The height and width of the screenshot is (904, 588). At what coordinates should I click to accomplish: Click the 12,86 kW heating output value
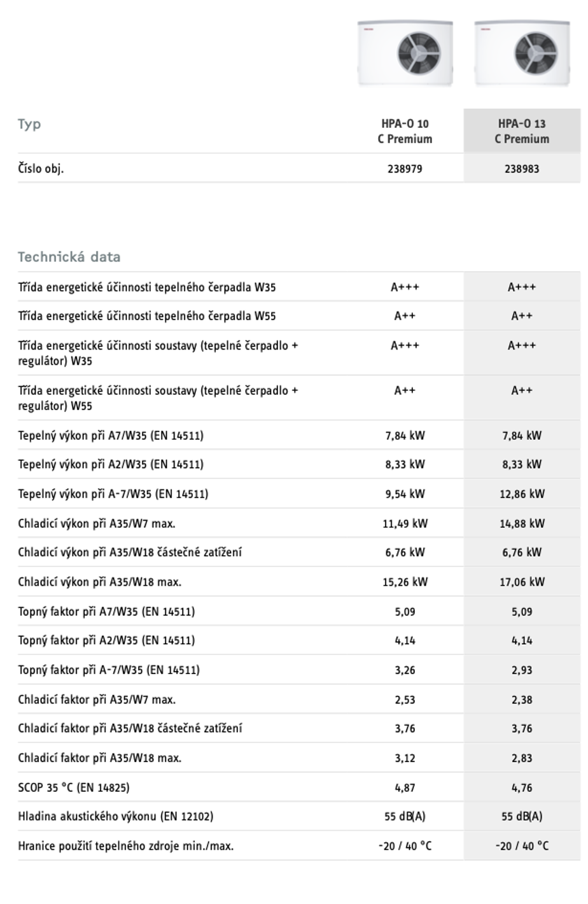[522, 494]
